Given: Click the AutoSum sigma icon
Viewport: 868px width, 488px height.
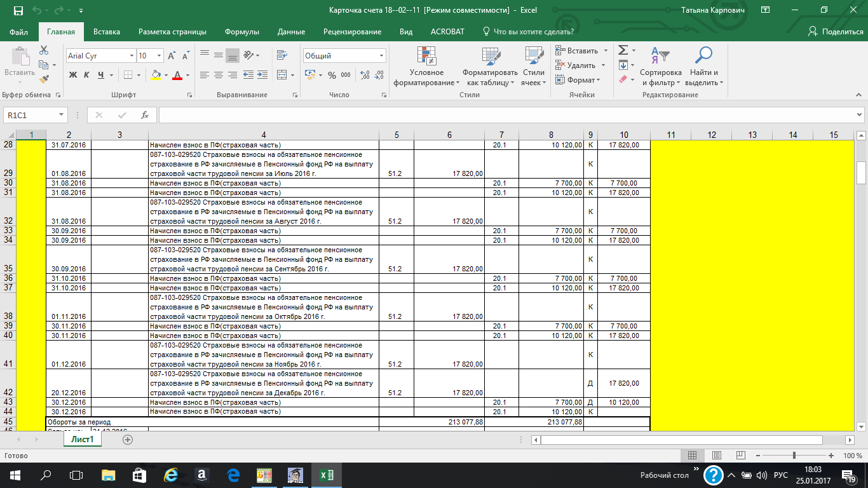Looking at the screenshot, I should [623, 50].
